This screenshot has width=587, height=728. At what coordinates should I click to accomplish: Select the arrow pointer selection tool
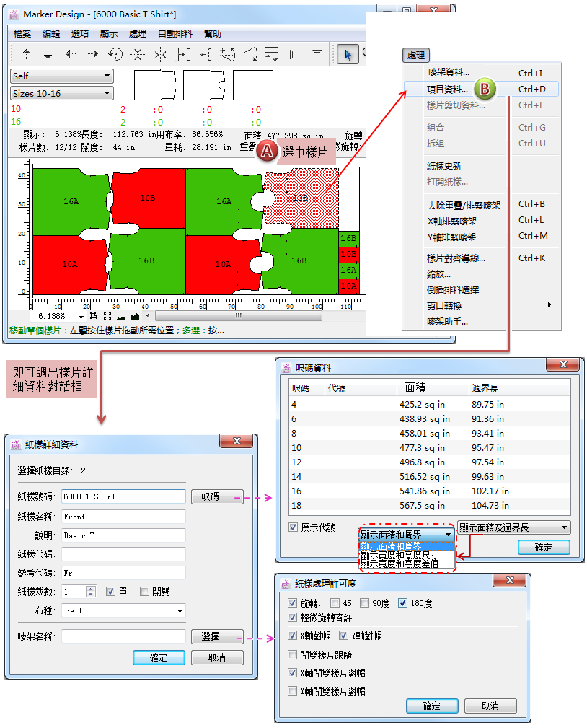348,54
